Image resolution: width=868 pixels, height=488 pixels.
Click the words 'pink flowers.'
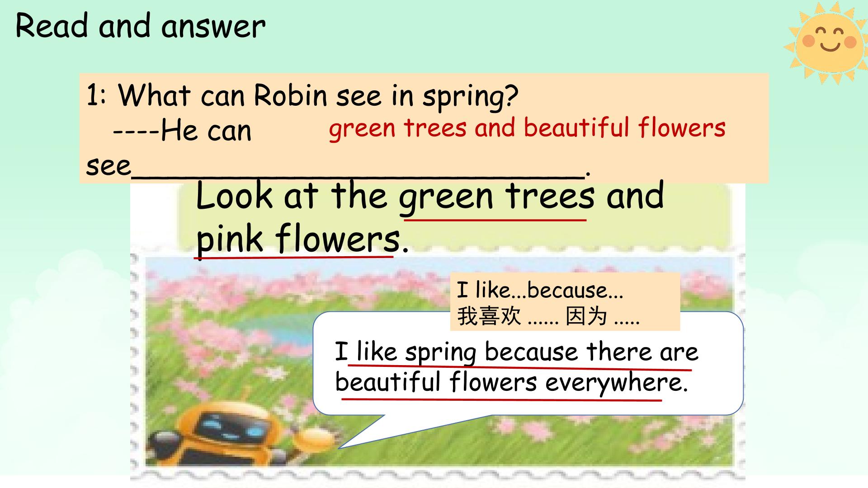coord(302,239)
